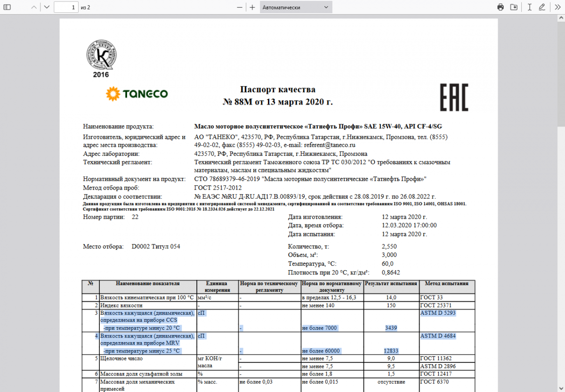Click the norm "в пределах 12,5 - 16,3"
The width and height of the screenshot is (565, 392).
(x=329, y=297)
